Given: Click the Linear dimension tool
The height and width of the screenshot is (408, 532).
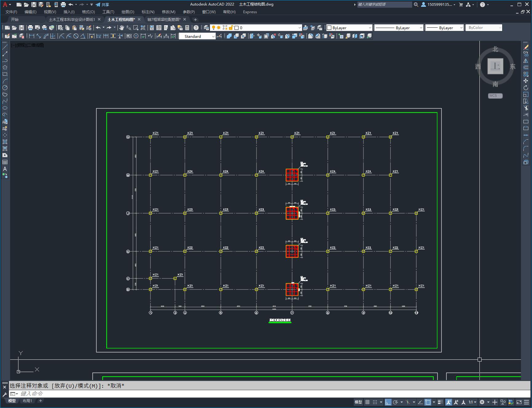Looking at the screenshot, I should (32, 36).
